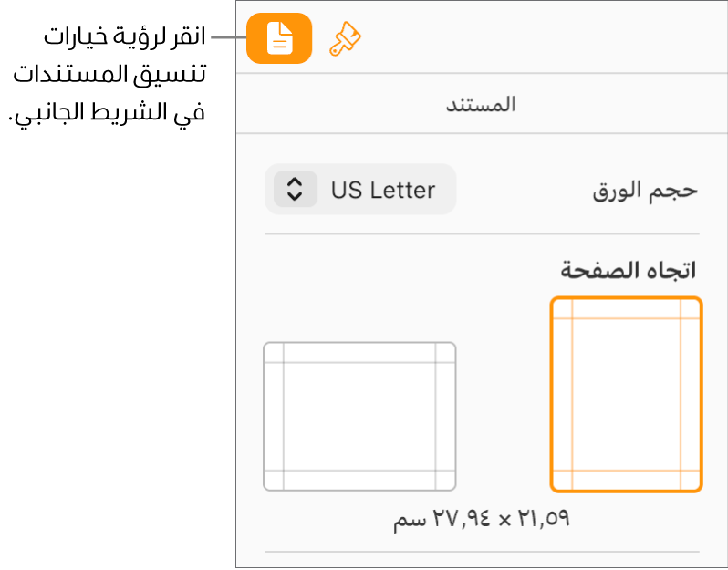Screen dimensions: 728x570
Task: Click the divider line below the dimensions text
Action: coord(482,552)
